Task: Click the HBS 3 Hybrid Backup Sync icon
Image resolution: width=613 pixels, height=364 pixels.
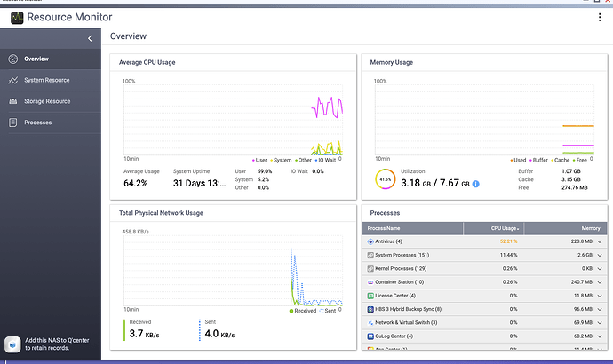Action: [370, 309]
